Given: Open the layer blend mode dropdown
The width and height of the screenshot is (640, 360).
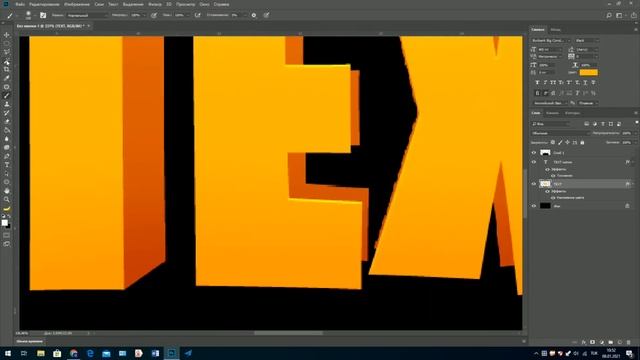Looking at the screenshot, I should pos(560,133).
